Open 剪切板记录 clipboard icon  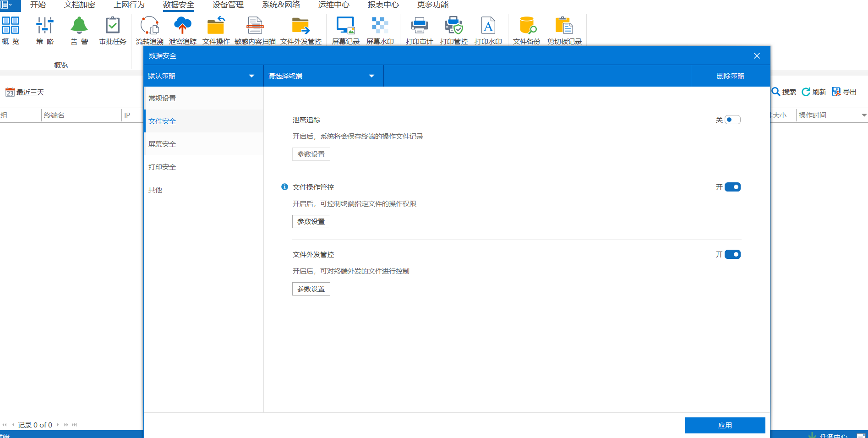click(564, 26)
